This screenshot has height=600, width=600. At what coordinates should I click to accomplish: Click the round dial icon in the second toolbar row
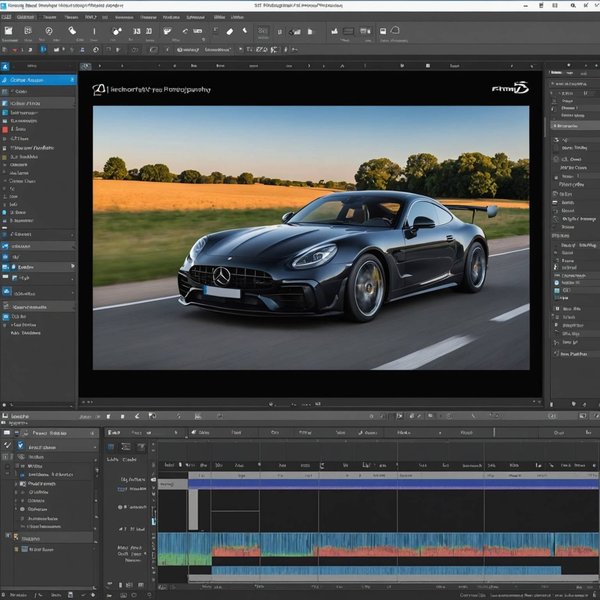[x=96, y=50]
